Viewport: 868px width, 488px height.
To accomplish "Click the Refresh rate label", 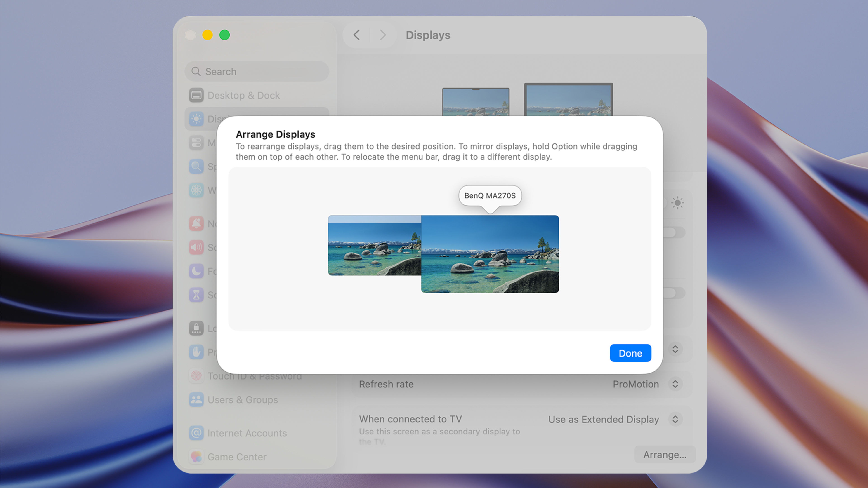I will (386, 384).
